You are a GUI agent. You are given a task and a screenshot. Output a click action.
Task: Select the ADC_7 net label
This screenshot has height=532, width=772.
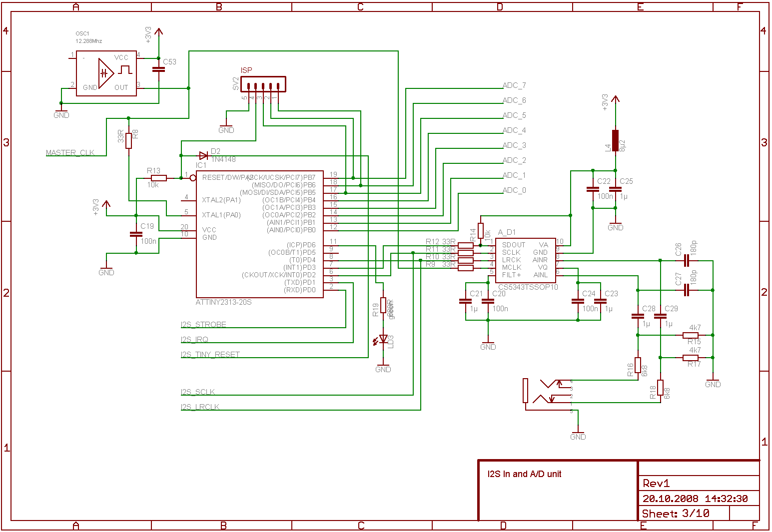514,85
